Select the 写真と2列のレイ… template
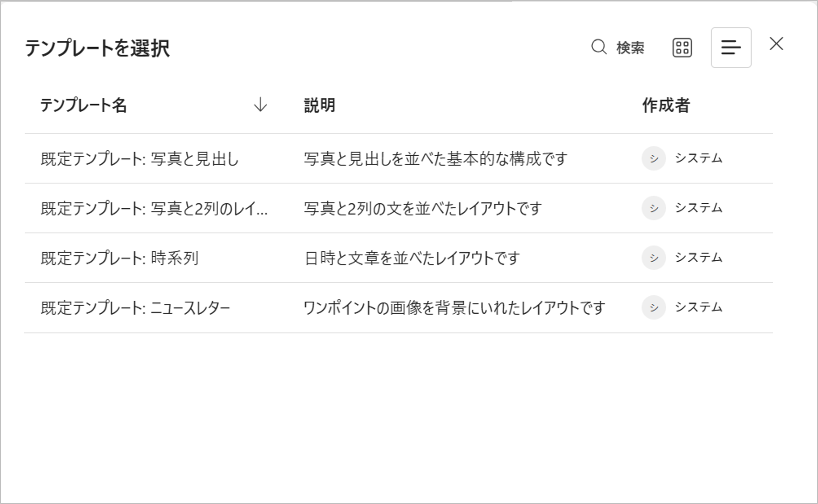Viewport: 818px width, 504px height. [154, 208]
